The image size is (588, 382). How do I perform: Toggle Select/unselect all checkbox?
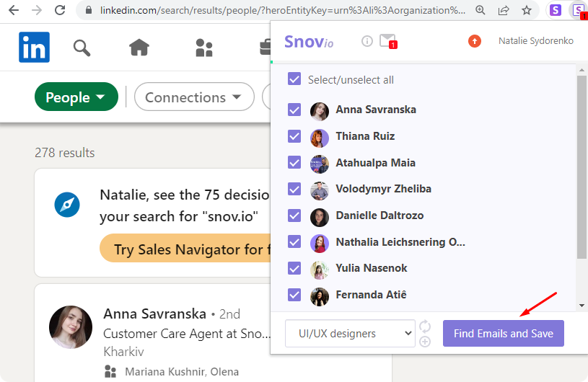pos(294,79)
